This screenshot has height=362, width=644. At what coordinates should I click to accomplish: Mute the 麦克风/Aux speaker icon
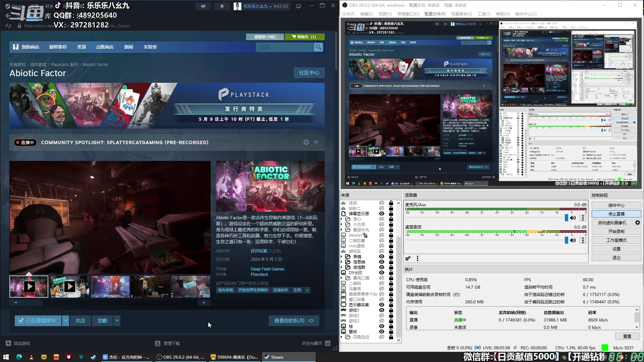[573, 218]
